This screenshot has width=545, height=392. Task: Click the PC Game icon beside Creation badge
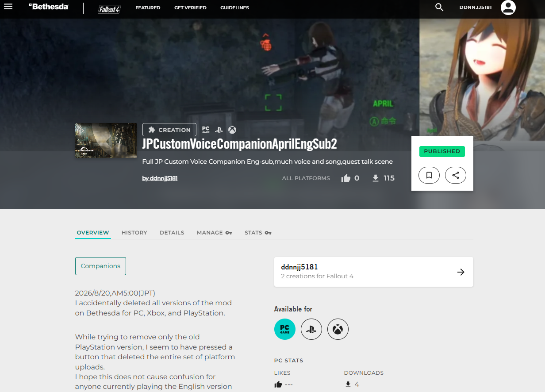(x=206, y=130)
